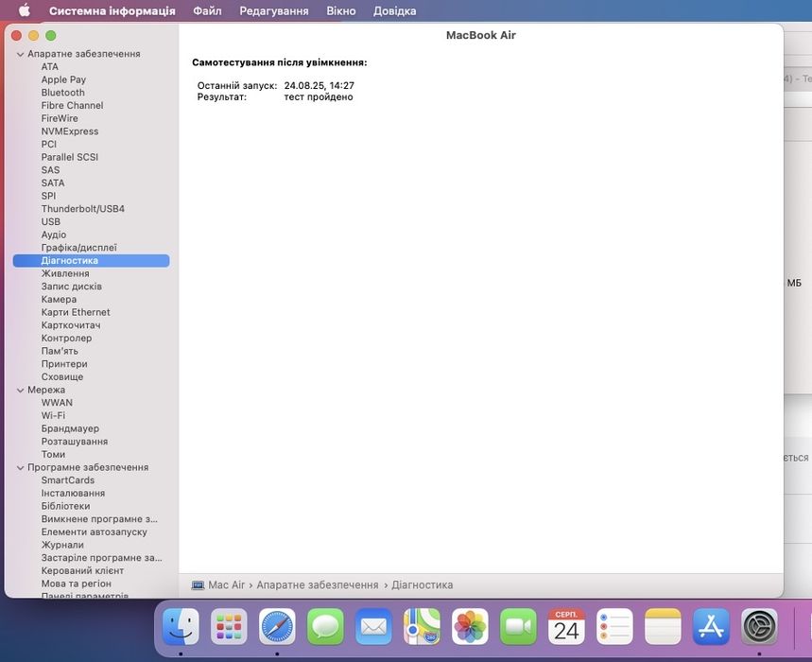Select Wi-Fi under Мережа

click(53, 415)
